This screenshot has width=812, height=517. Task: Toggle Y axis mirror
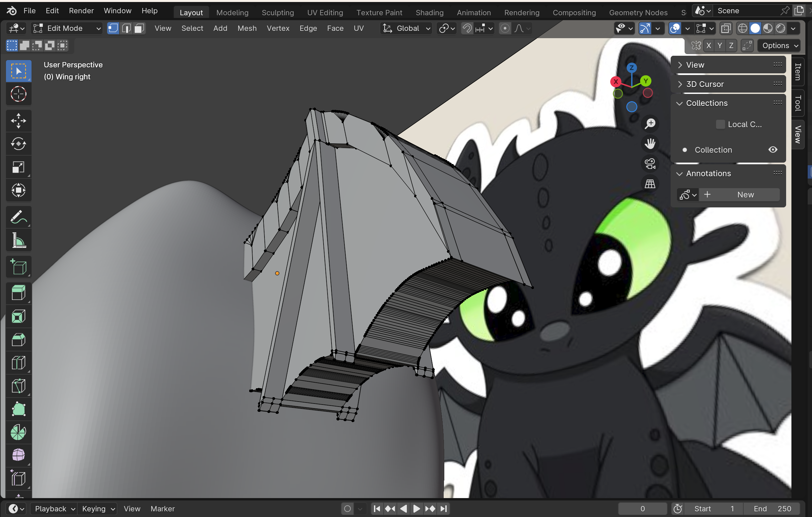pos(720,45)
